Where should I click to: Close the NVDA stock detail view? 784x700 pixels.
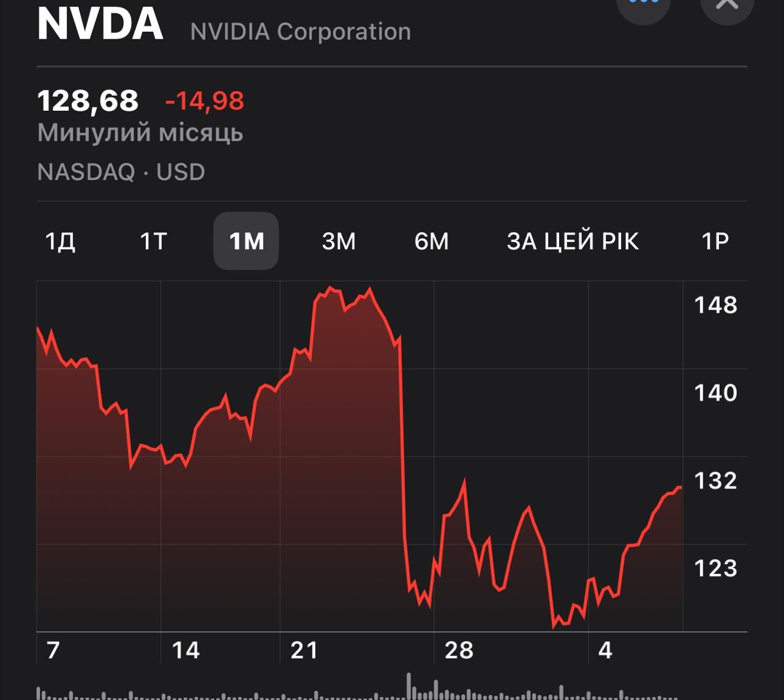[x=726, y=5]
